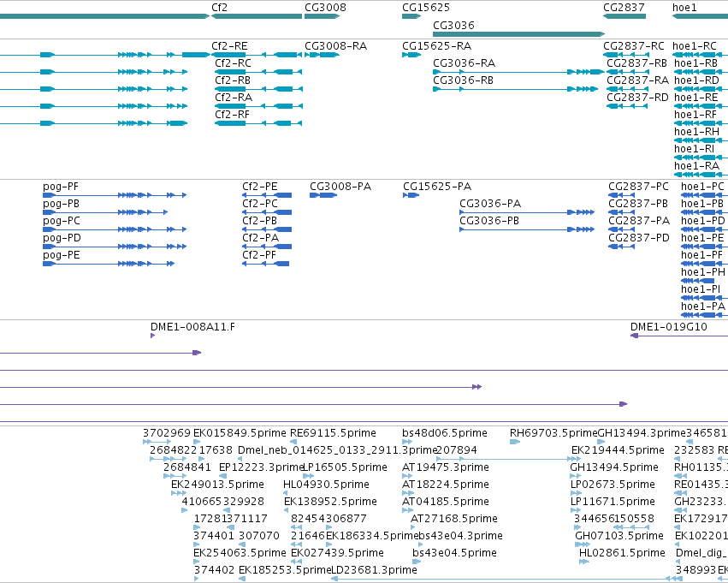Click the CG15625-RA transcript
Image resolution: width=728 pixels, height=583 pixels.
[x=411, y=55]
